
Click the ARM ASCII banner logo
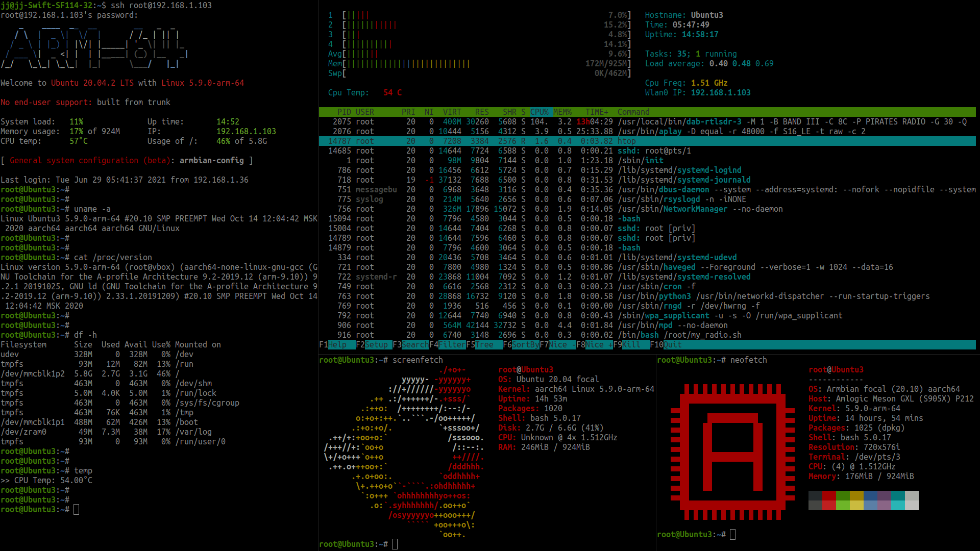click(94, 48)
